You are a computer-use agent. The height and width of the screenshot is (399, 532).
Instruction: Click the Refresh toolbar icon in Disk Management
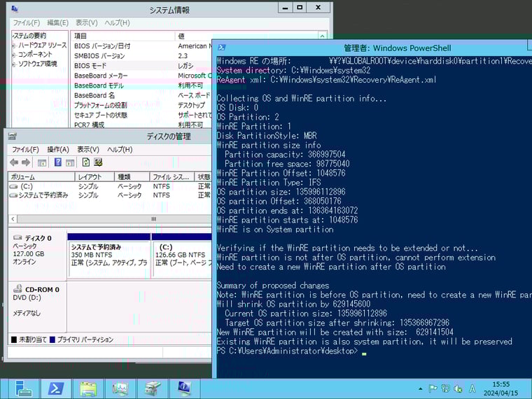[86, 162]
